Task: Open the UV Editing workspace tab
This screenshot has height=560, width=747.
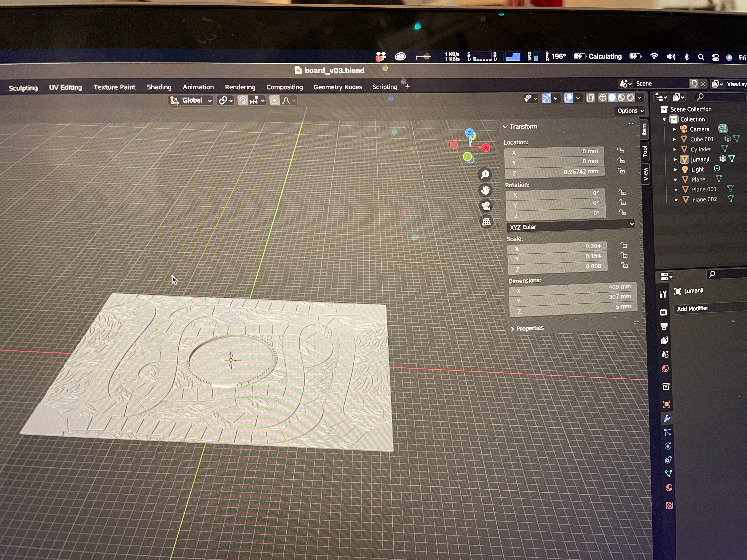Action: tap(66, 87)
